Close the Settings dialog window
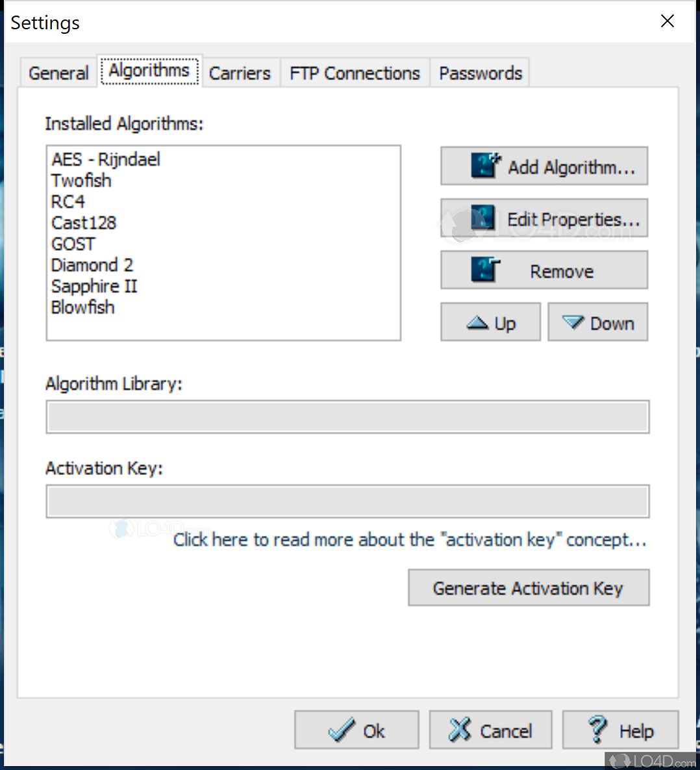This screenshot has width=700, height=770. tap(667, 21)
